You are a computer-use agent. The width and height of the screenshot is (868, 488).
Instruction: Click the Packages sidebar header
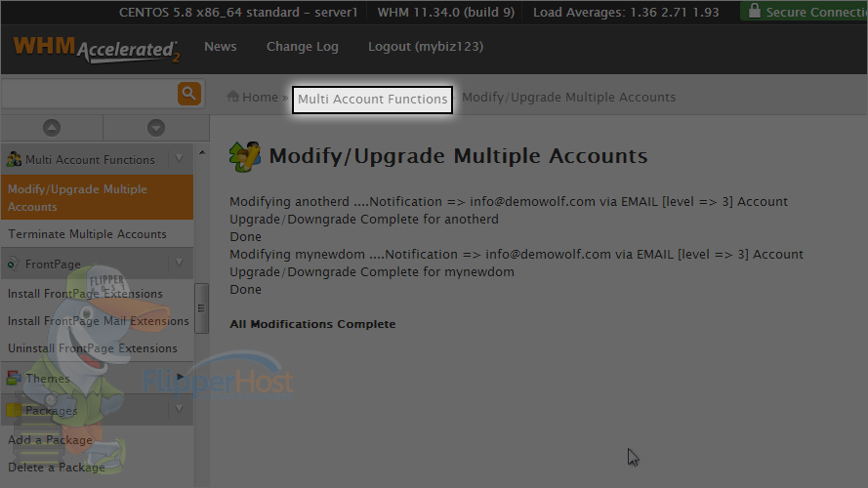click(x=98, y=410)
